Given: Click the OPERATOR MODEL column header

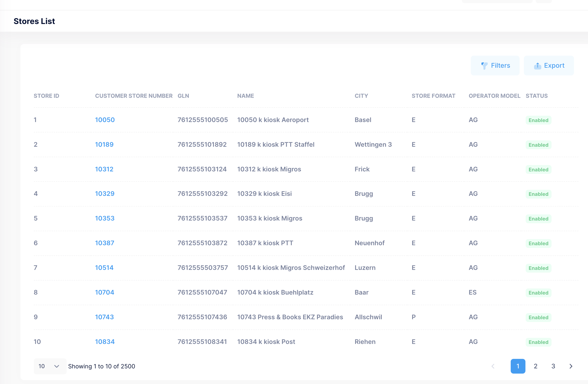Looking at the screenshot, I should tap(495, 96).
